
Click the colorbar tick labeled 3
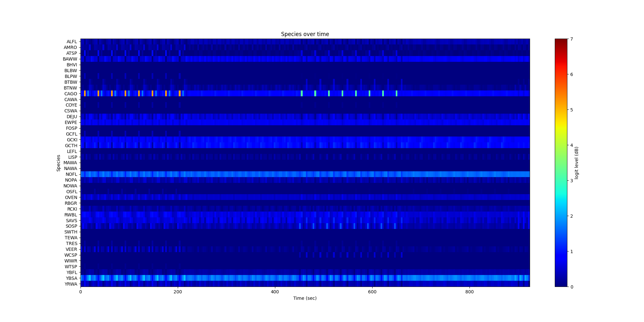tap(572, 181)
